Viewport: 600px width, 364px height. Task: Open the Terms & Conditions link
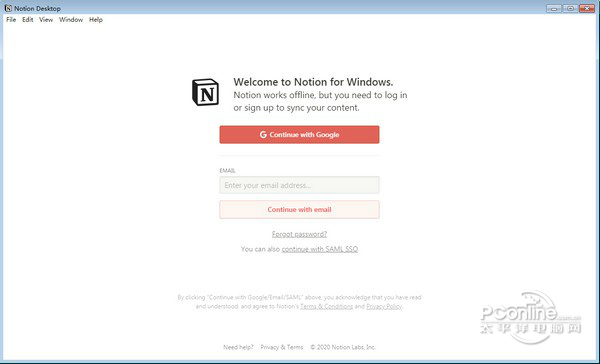[326, 306]
